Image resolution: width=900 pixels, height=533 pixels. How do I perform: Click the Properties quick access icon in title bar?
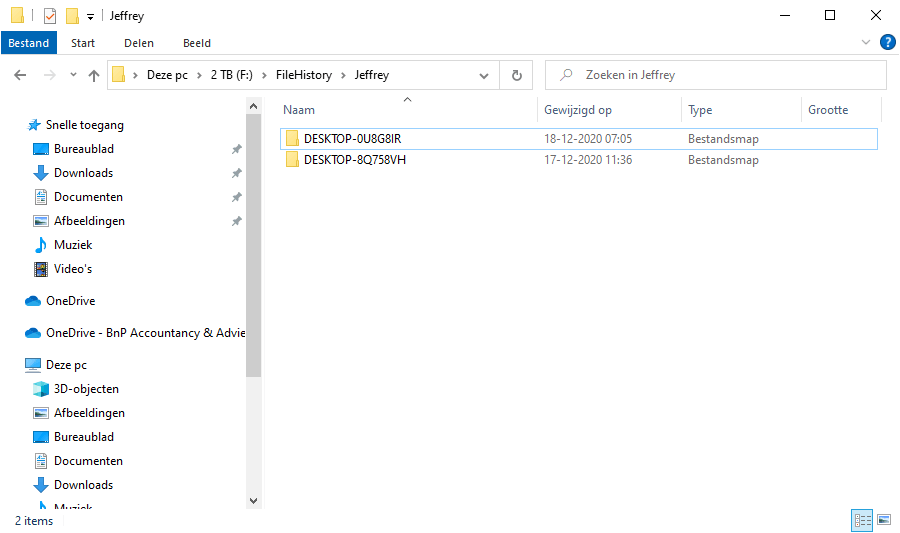[50, 15]
